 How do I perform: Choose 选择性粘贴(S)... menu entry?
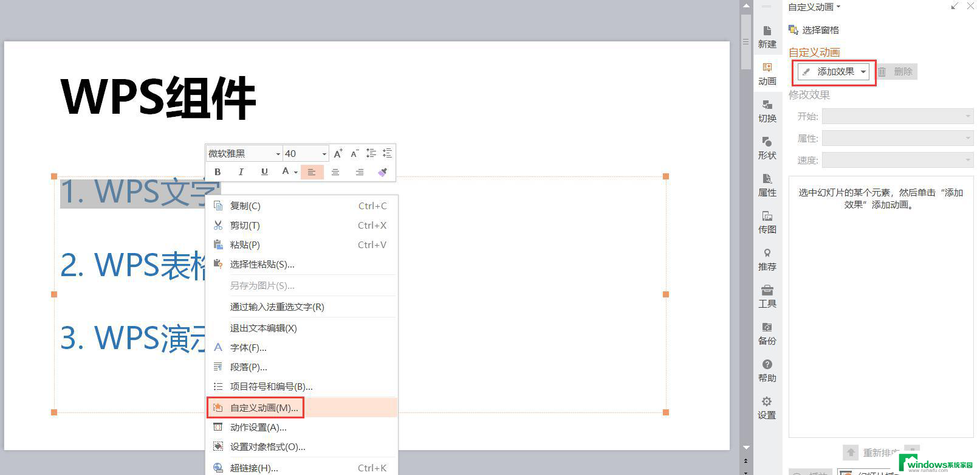pyautogui.click(x=302, y=264)
